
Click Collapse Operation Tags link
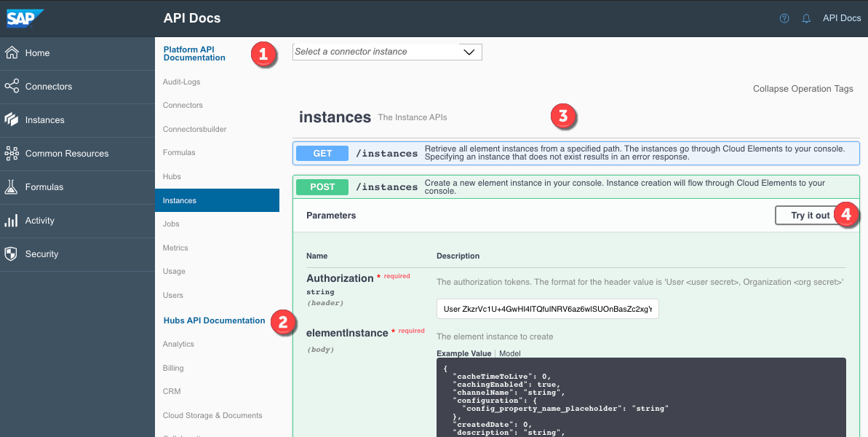pos(803,89)
